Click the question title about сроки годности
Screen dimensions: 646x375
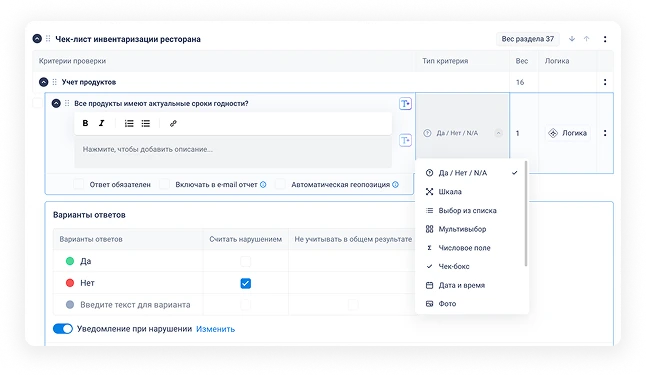click(x=161, y=103)
